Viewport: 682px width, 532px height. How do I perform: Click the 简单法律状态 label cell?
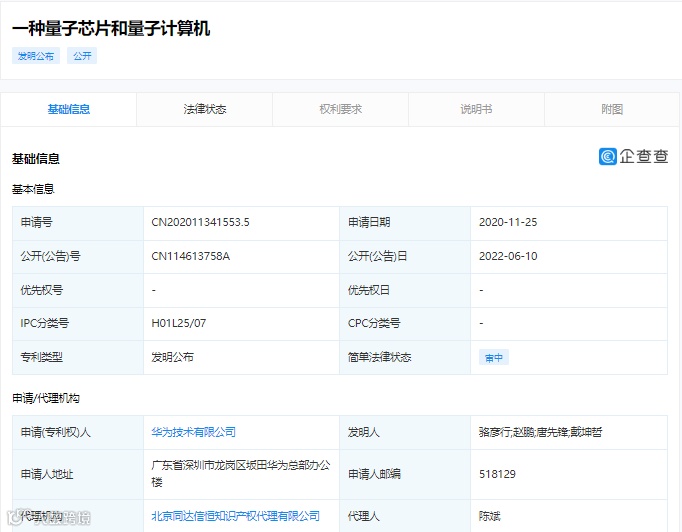click(405, 357)
